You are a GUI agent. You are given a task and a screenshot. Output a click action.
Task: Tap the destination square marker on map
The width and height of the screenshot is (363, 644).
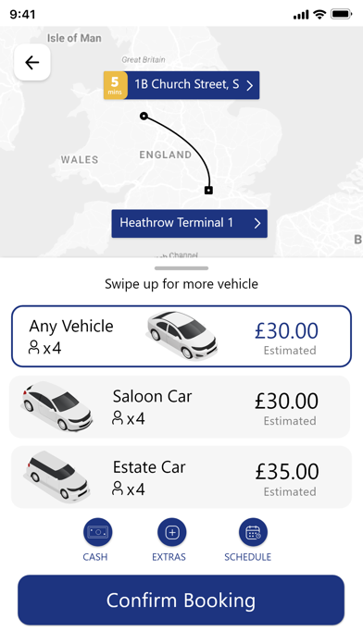209,191
